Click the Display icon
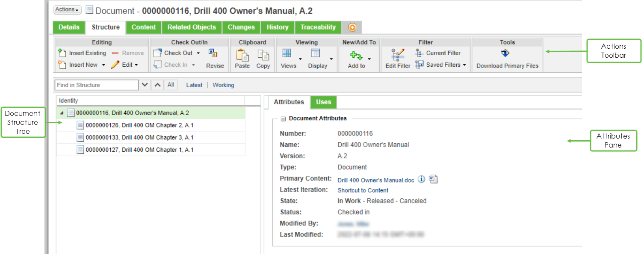644x254 pixels. click(x=316, y=53)
